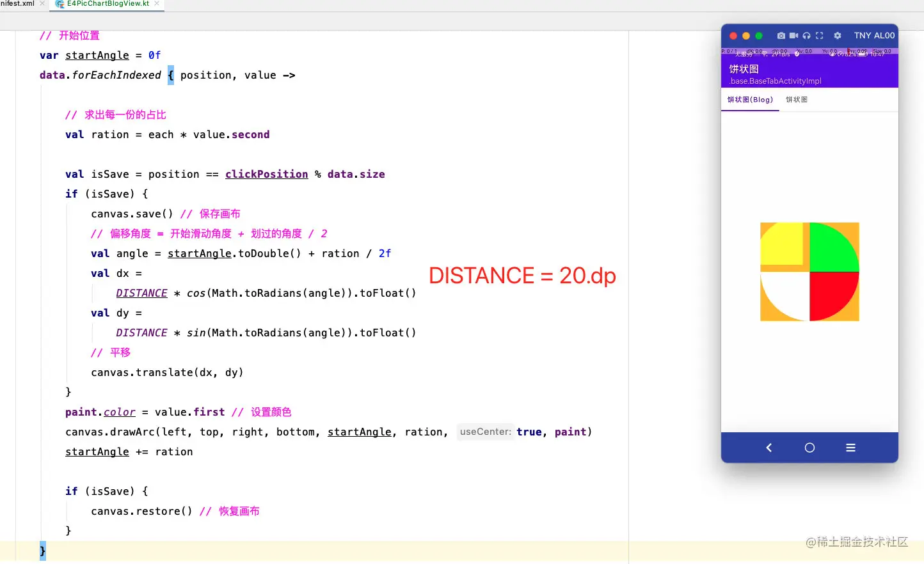Click canvas.save() call

(132, 214)
